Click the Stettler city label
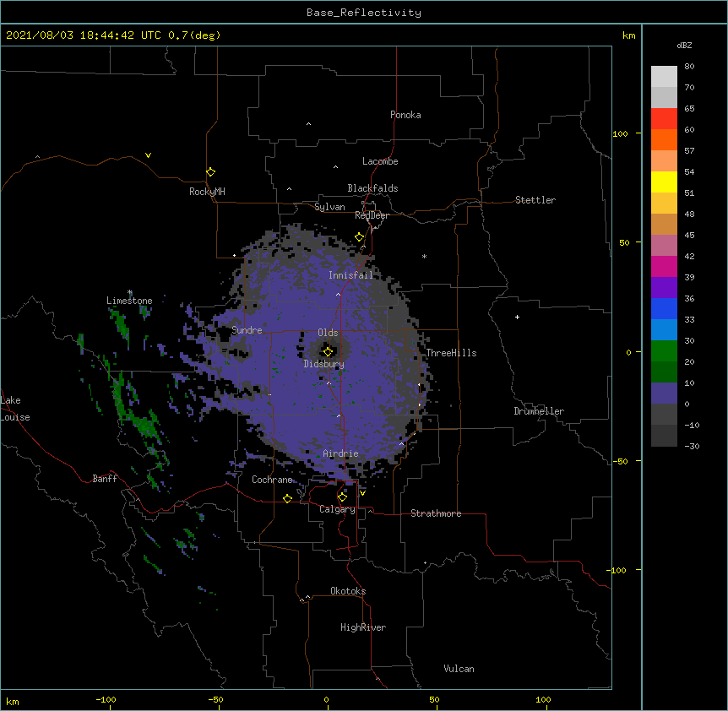Screen dimensions: 728x711 point(535,200)
